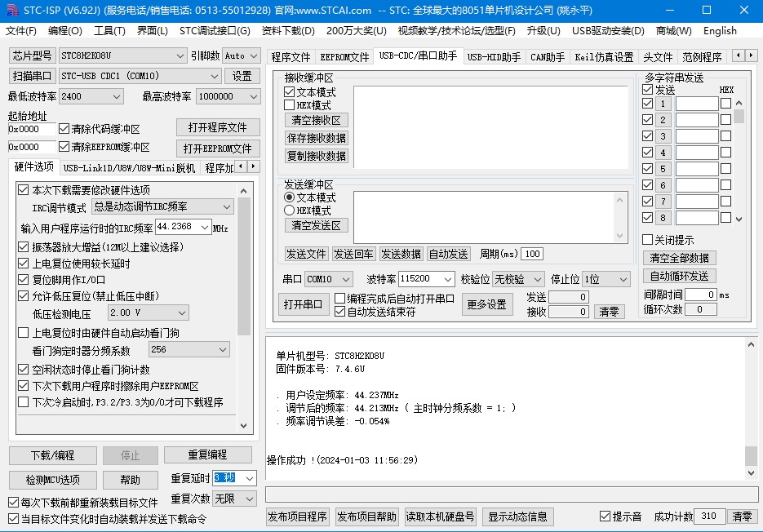Expand the 低压检测电压 2.00 V dropdown

point(182,313)
